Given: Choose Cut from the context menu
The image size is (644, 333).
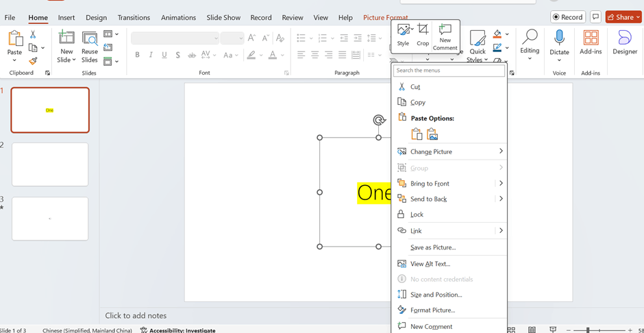Looking at the screenshot, I should tap(449, 87).
